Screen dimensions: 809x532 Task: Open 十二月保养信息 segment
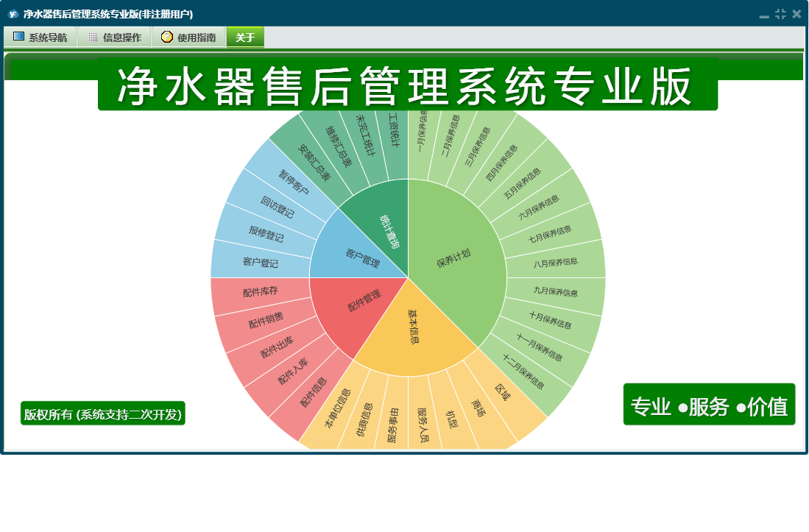(523, 371)
